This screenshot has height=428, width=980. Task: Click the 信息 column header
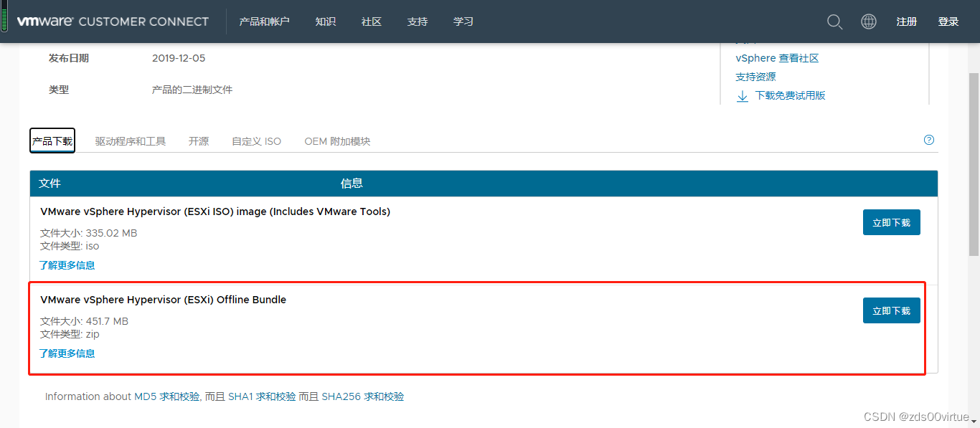(352, 184)
